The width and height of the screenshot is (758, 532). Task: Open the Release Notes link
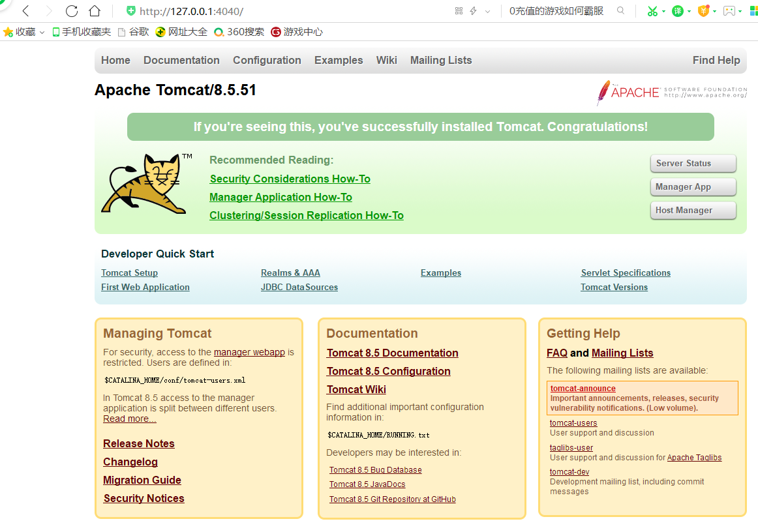click(139, 443)
